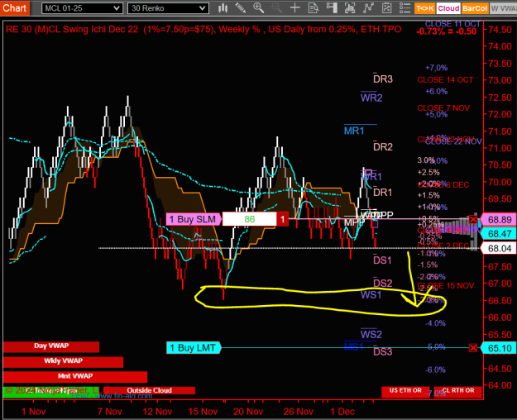Viewport: 517px width, 420px height.
Task: Click the 1 Nov date axis label
Action: pyautogui.click(x=33, y=412)
